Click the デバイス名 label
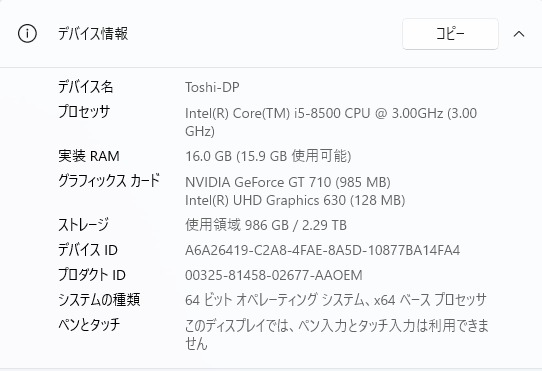The image size is (542, 371). pos(85,86)
